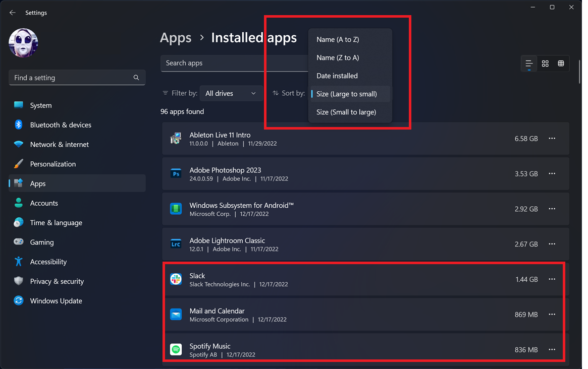Select Date installed sorting
The width and height of the screenshot is (588, 369).
pyautogui.click(x=337, y=76)
